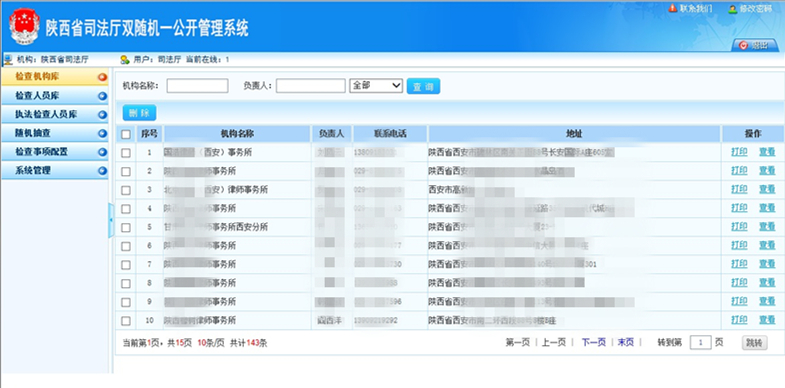Click the 负责人 column header
Screen dimensions: 785x388
tap(331, 134)
